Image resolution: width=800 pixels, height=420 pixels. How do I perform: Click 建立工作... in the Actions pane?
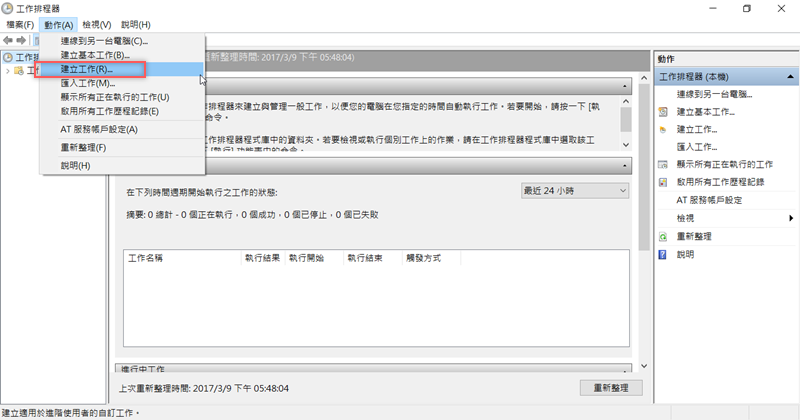(697, 130)
